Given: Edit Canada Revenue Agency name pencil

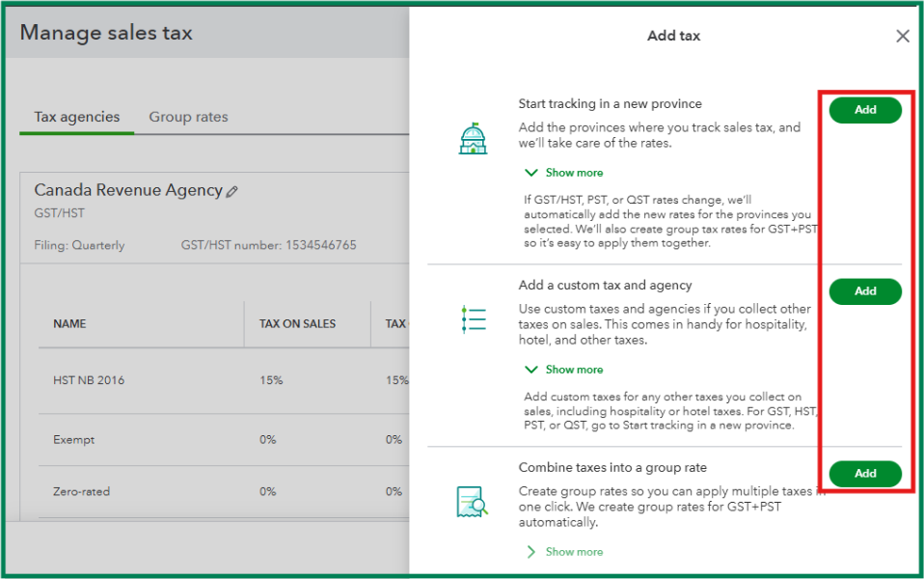Looking at the screenshot, I should tap(232, 192).
